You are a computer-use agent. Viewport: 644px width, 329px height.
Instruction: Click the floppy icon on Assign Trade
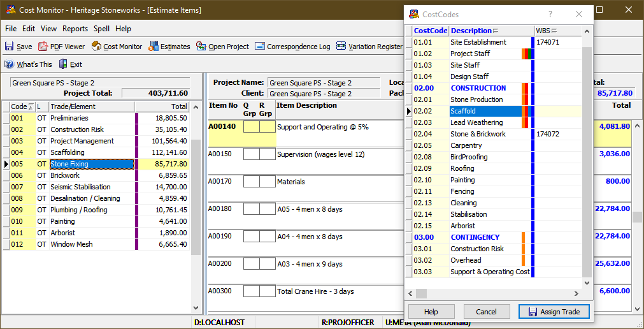click(x=533, y=312)
